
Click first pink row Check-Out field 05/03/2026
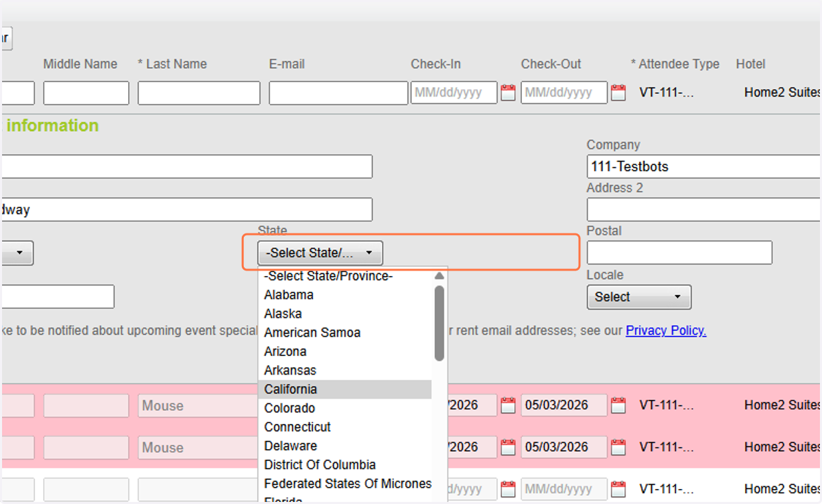coord(564,405)
